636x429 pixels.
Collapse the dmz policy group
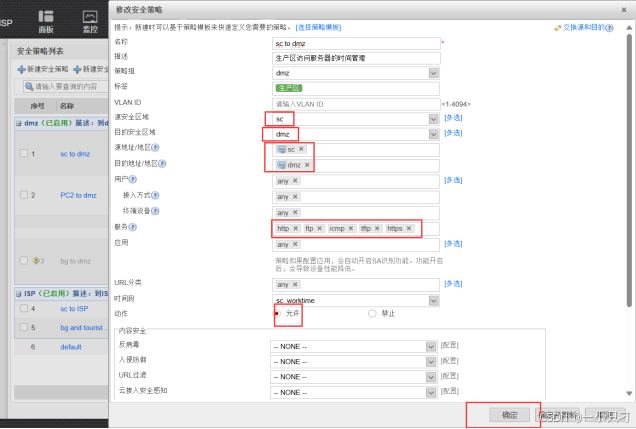point(19,123)
